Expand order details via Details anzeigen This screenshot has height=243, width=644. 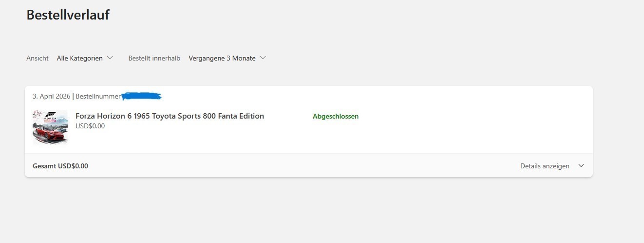coord(545,166)
